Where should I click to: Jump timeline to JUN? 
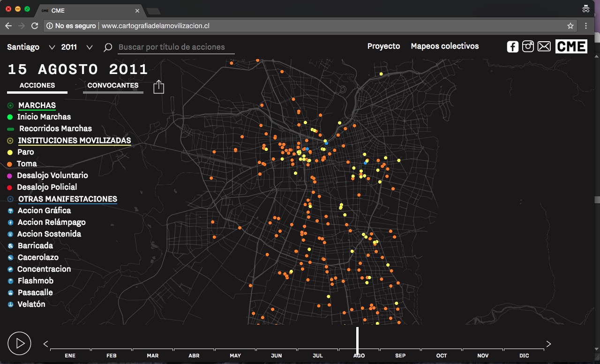(277, 356)
